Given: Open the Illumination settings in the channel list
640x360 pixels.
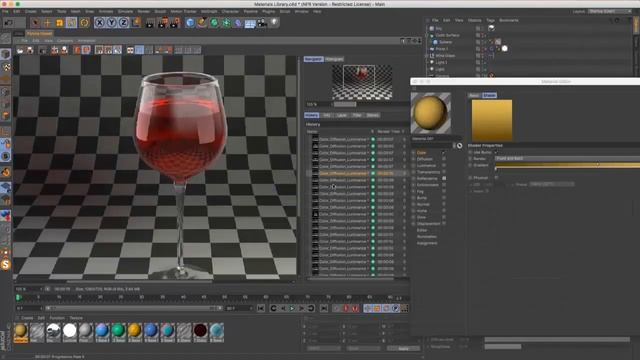Looking at the screenshot, I should pos(427,237).
